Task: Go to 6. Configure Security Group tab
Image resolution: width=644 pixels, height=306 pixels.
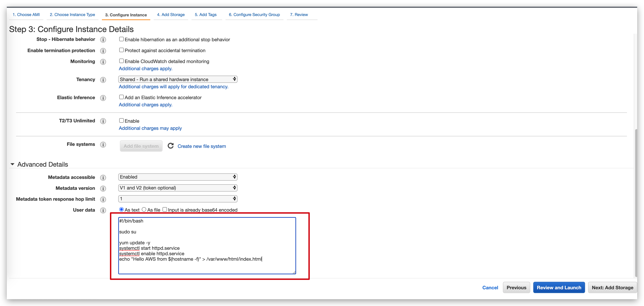Action: click(254, 15)
